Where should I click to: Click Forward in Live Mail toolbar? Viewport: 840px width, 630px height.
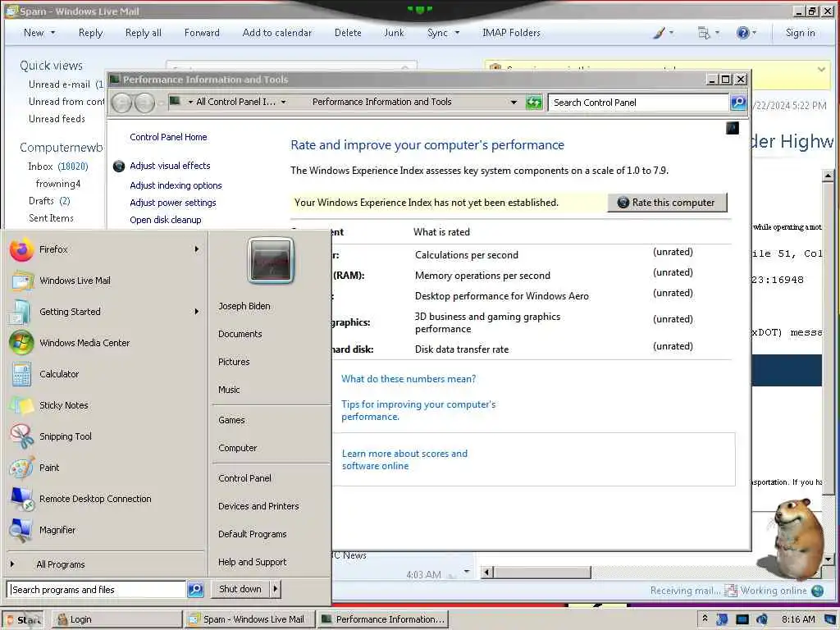[x=202, y=33]
